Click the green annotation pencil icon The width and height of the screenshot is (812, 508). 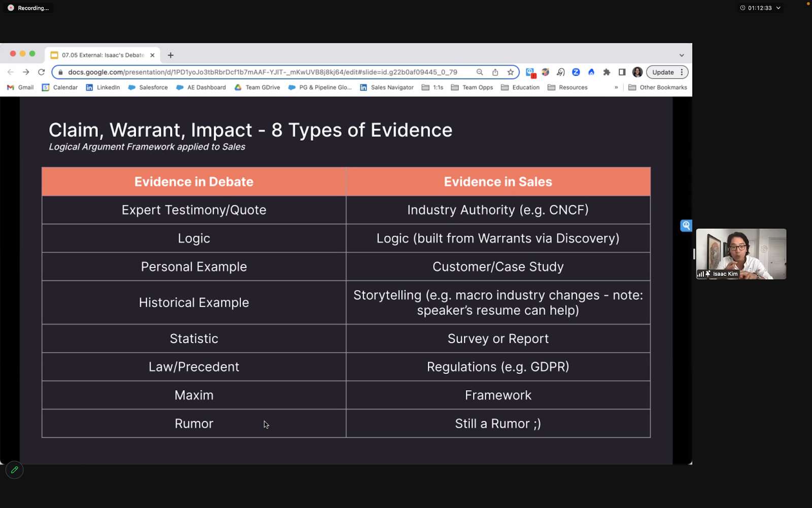[x=14, y=470]
